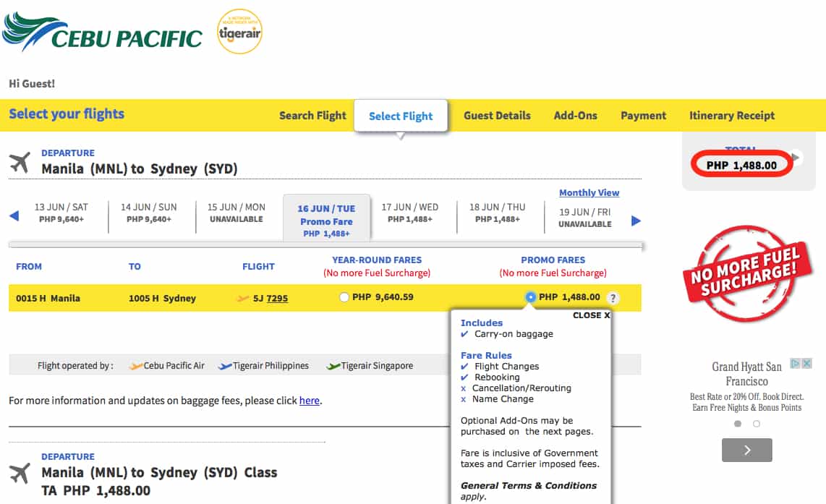Open the promo fare help question mark

613,297
